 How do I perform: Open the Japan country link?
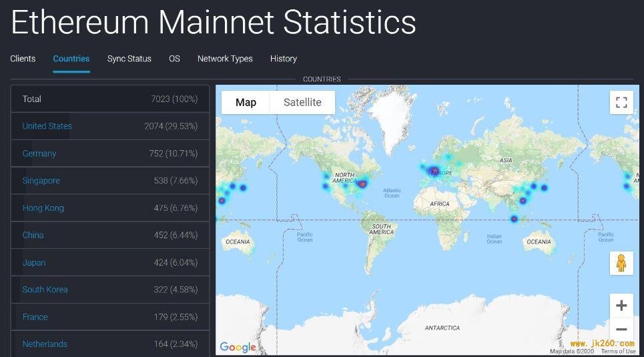point(33,262)
